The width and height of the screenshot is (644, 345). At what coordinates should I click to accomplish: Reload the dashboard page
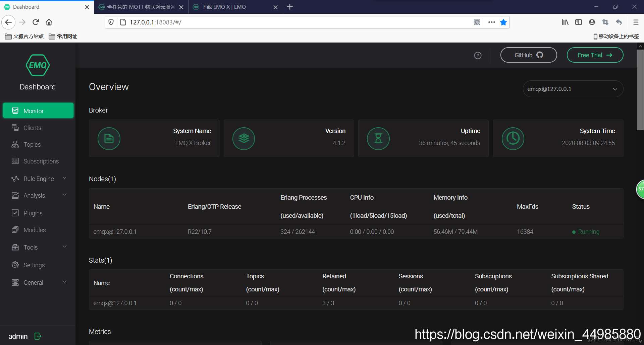click(x=36, y=22)
